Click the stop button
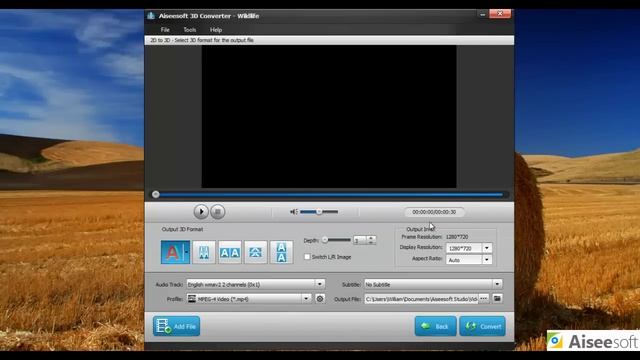The image size is (640, 360). point(218,212)
